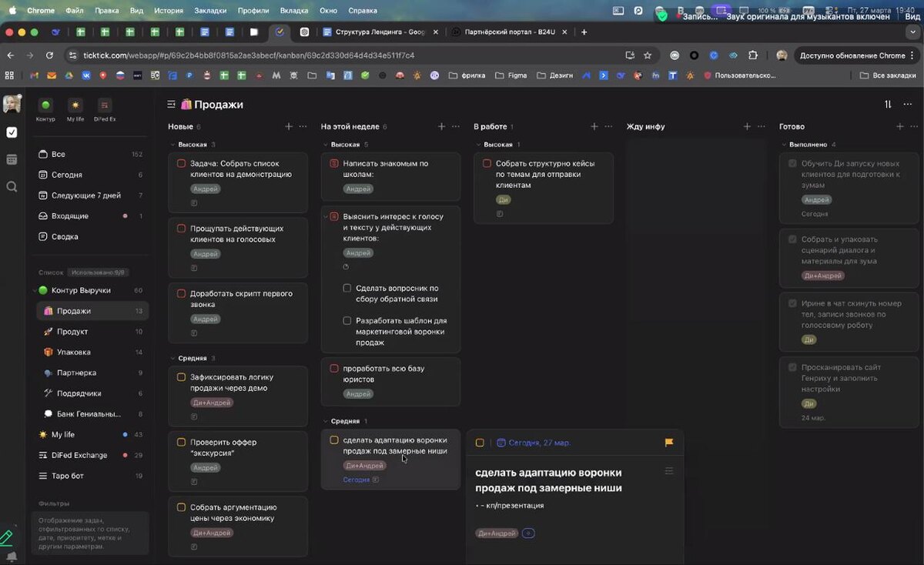Open the TickTick tasks view icon
The height and width of the screenshot is (565, 924).
12,132
